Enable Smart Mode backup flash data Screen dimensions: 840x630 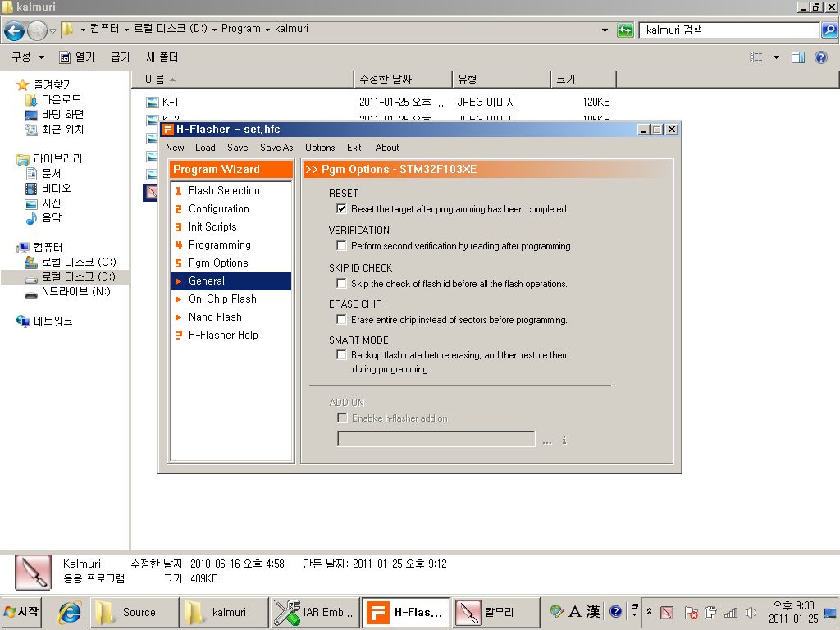pyautogui.click(x=341, y=354)
